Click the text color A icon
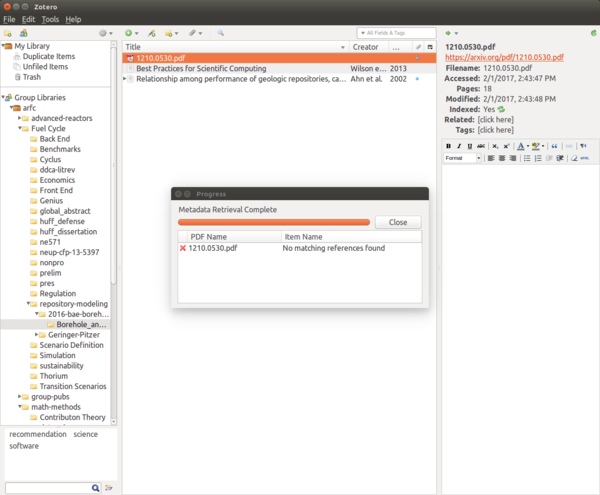 click(x=520, y=146)
